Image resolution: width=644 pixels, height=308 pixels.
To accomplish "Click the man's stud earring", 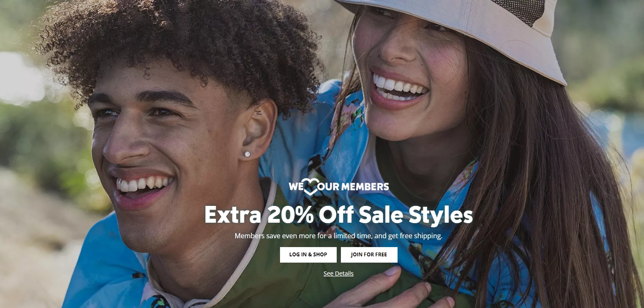I will tap(247, 154).
